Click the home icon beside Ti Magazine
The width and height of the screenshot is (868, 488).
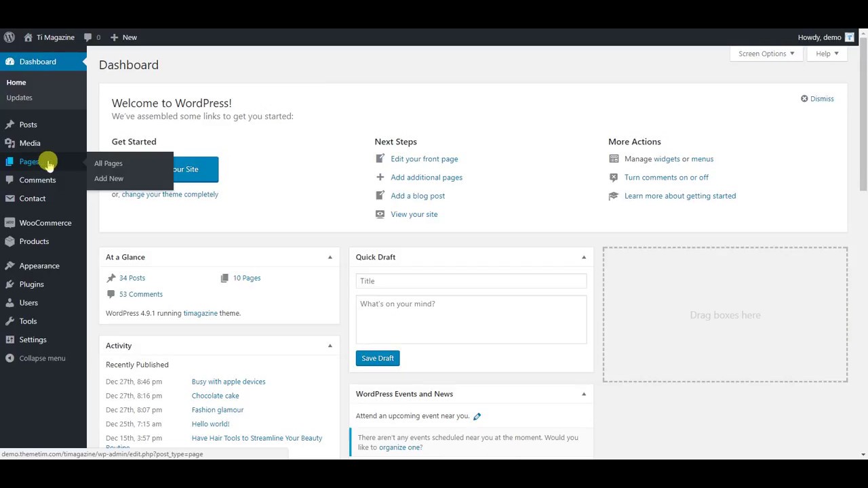pos(28,37)
